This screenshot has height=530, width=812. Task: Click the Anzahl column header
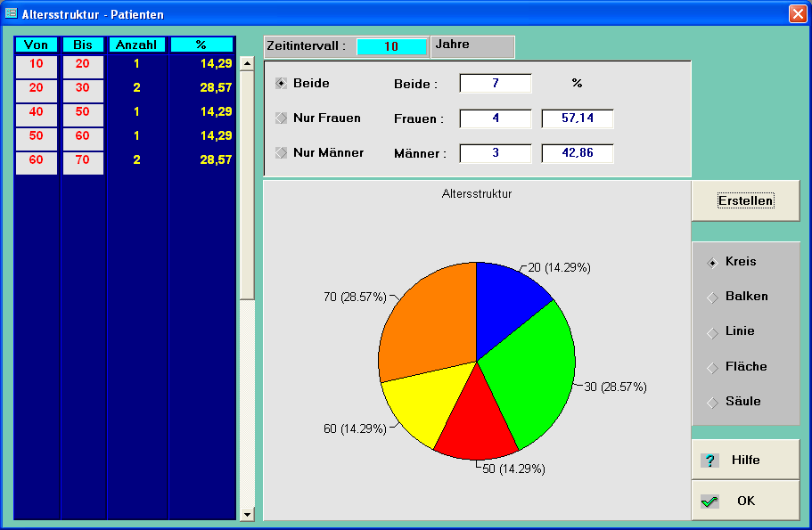[136, 45]
